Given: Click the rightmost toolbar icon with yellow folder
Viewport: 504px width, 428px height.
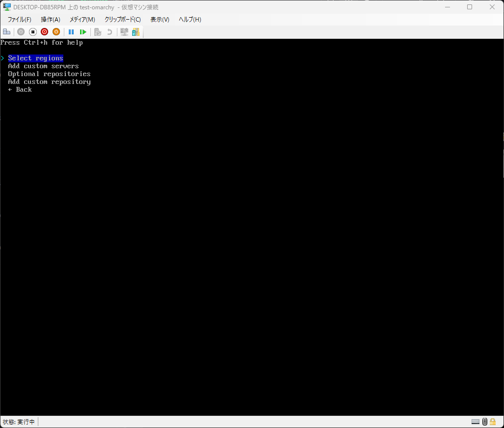Looking at the screenshot, I should click(136, 32).
